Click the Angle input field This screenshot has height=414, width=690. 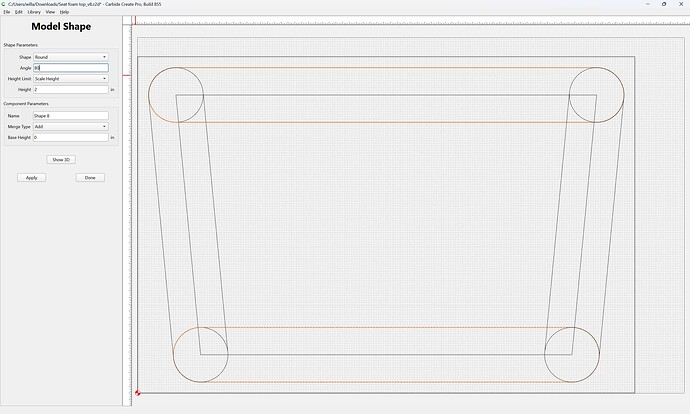pyautogui.click(x=71, y=68)
